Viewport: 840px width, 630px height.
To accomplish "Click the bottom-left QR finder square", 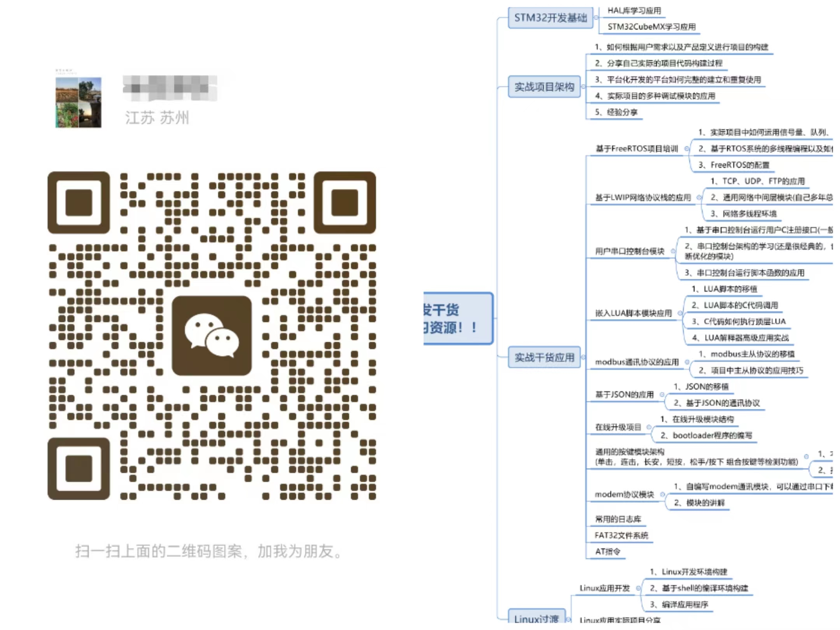I will click(79, 468).
